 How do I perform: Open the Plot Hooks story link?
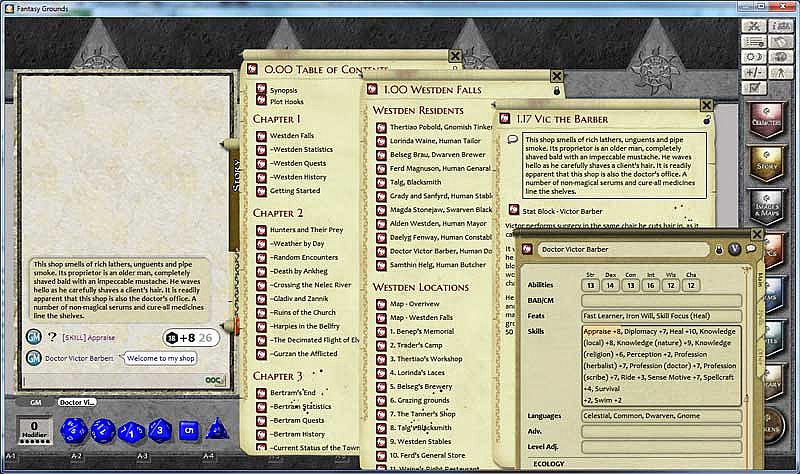[x=286, y=102]
